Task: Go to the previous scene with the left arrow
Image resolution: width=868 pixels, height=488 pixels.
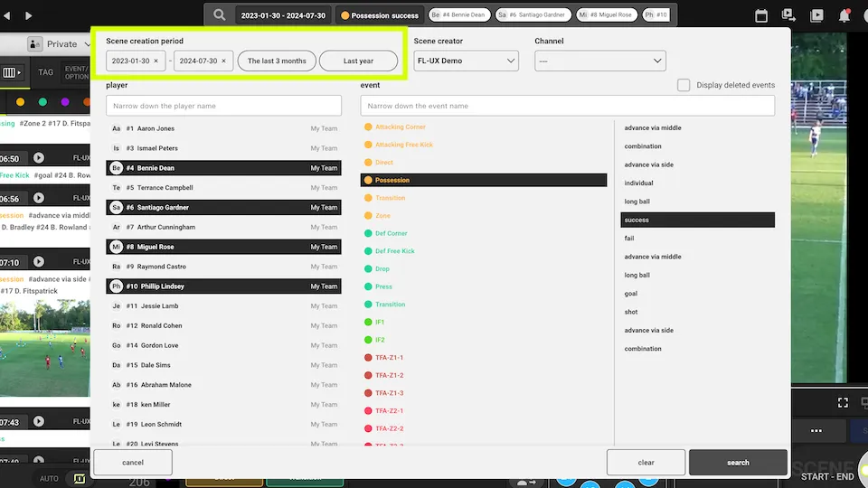Action: [x=6, y=15]
